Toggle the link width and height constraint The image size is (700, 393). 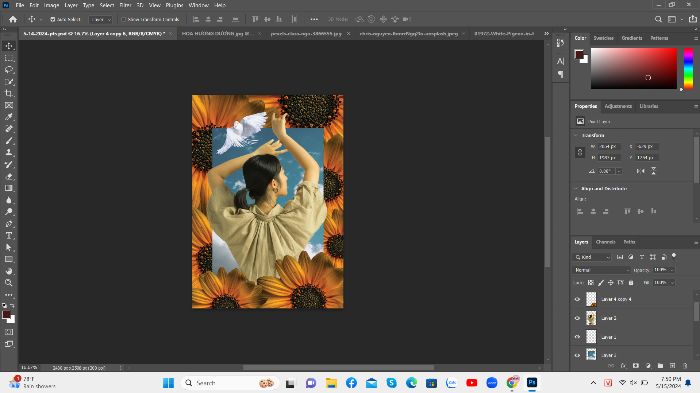(580, 152)
